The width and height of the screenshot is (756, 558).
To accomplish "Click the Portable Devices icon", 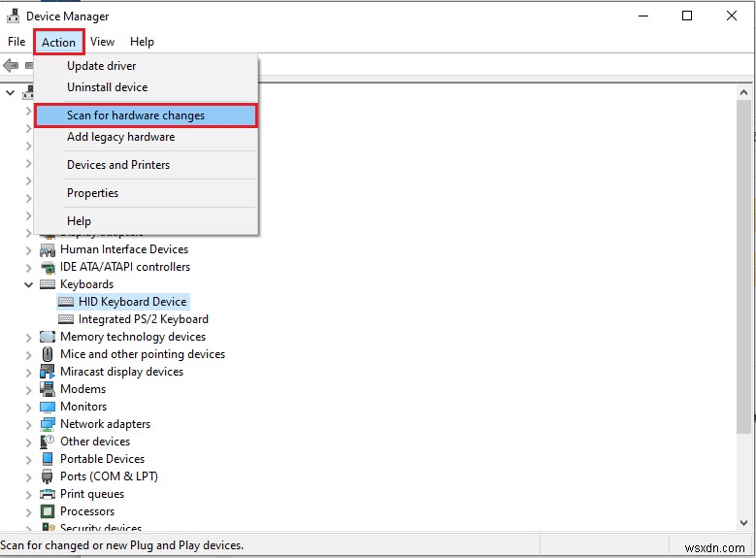I will pos(48,459).
